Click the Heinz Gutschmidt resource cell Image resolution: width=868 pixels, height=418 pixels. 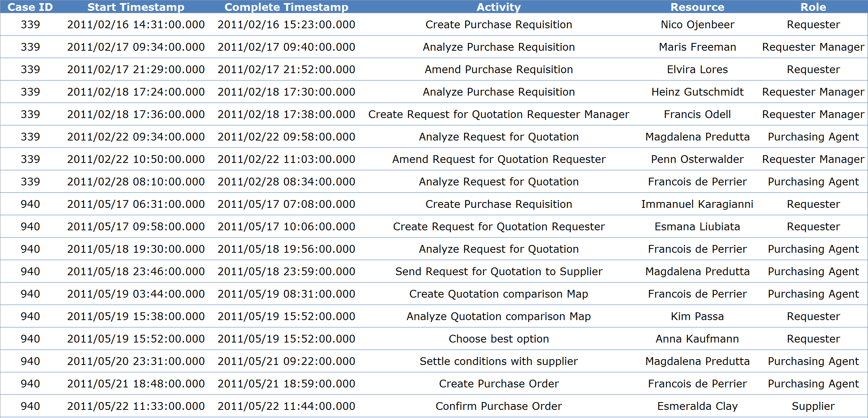[x=697, y=92]
